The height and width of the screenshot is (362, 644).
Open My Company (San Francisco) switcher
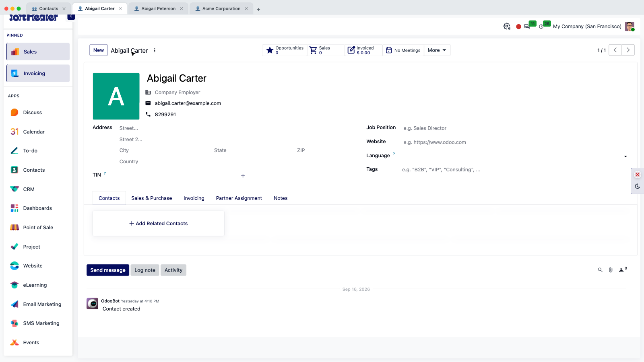587,27
